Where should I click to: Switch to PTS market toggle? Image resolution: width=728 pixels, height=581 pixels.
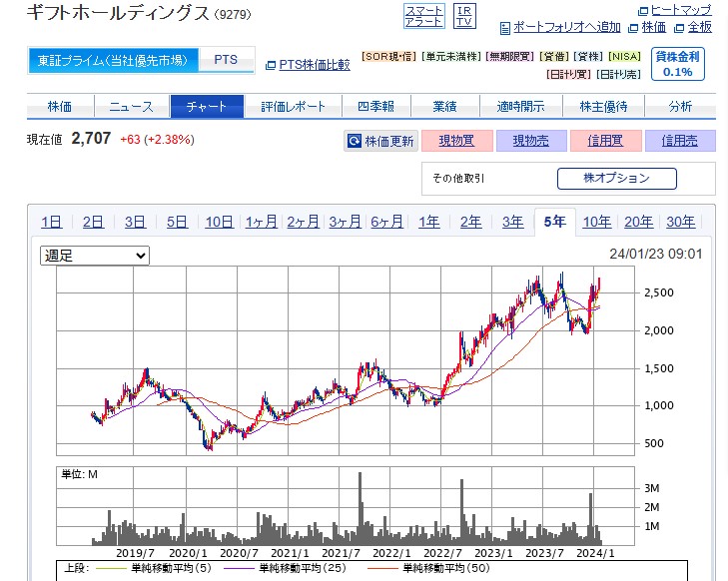point(226,60)
